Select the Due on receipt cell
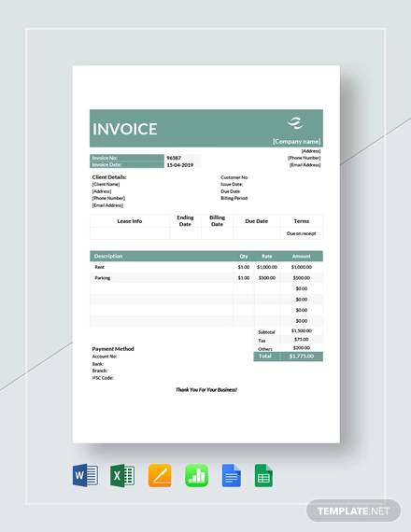Screen dimensions: 411x532 point(302,233)
